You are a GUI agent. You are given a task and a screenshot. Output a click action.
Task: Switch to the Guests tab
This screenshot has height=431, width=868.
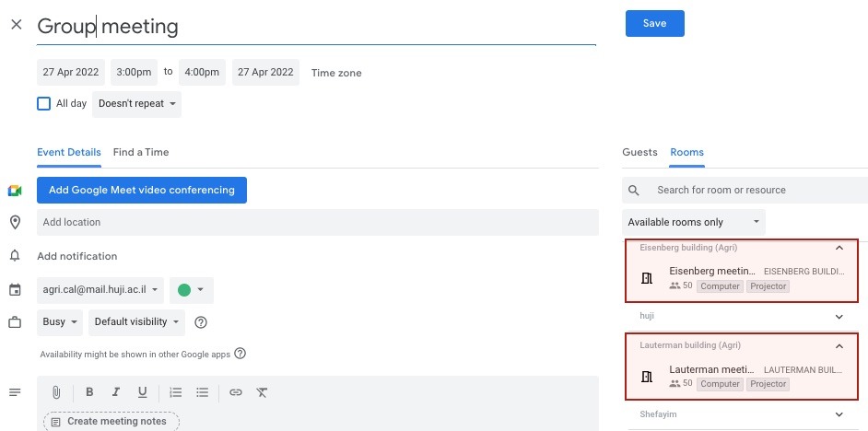tap(639, 152)
